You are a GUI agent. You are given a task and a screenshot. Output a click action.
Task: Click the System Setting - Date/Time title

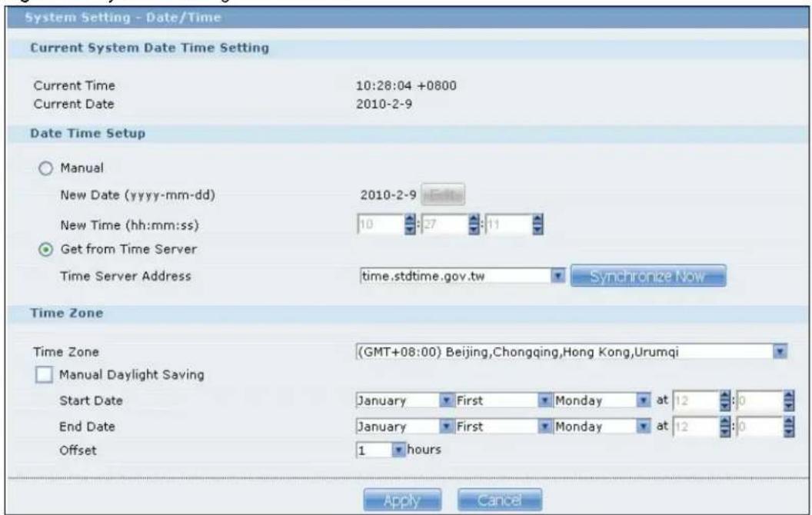point(123,18)
